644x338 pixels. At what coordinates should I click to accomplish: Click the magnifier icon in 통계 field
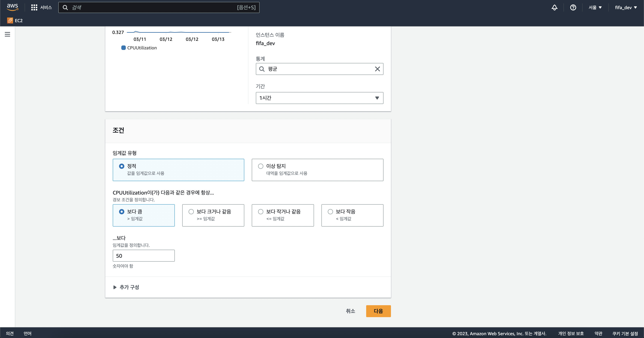tap(262, 69)
